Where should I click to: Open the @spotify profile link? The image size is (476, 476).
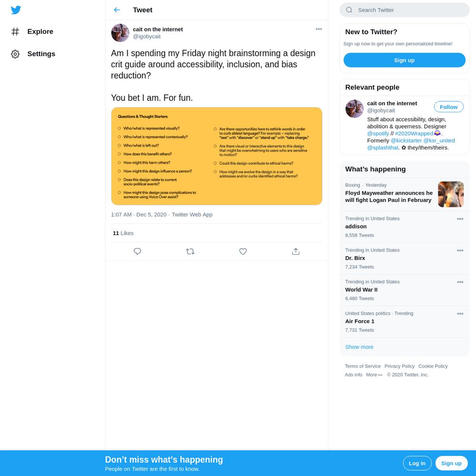(x=378, y=133)
